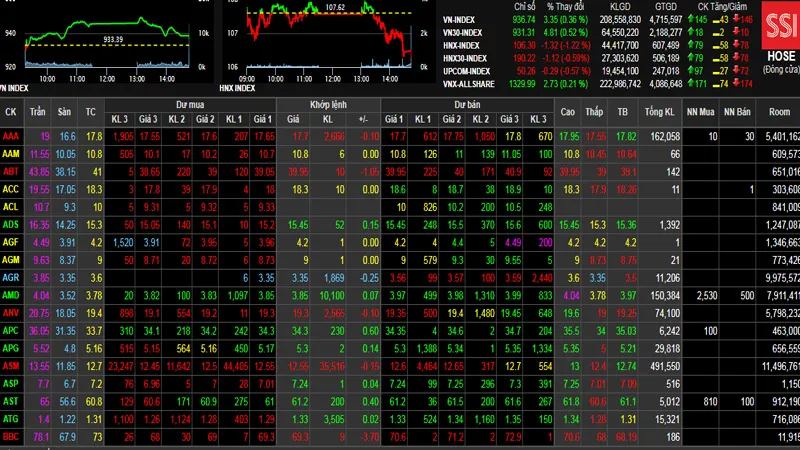Click AMD foreign buy value 2,530

pos(707,295)
